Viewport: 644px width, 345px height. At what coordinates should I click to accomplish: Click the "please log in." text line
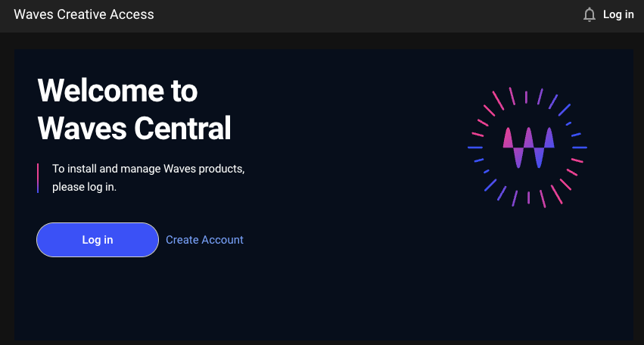(84, 186)
